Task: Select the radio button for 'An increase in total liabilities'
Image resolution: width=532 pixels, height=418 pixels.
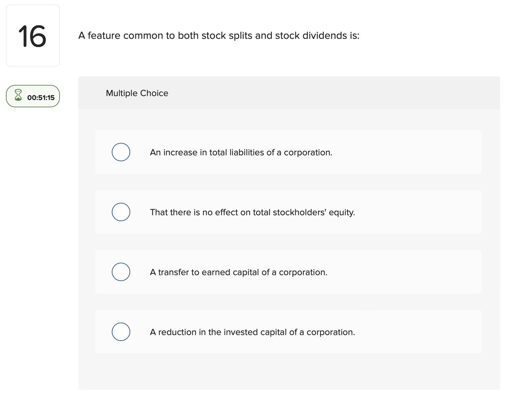Action: click(121, 152)
